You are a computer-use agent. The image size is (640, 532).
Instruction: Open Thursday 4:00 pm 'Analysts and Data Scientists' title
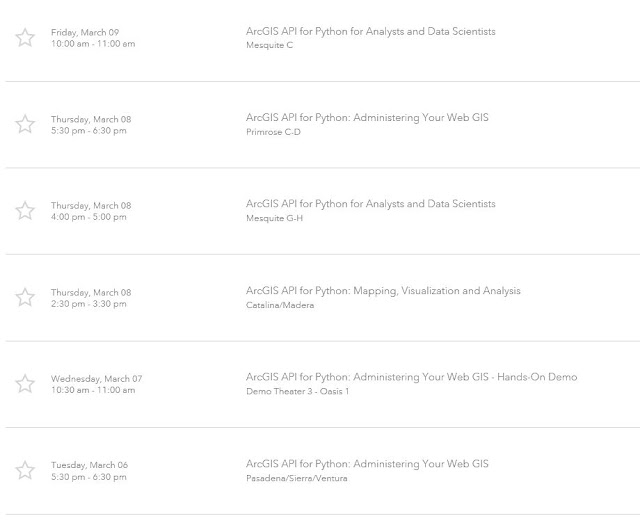point(371,204)
